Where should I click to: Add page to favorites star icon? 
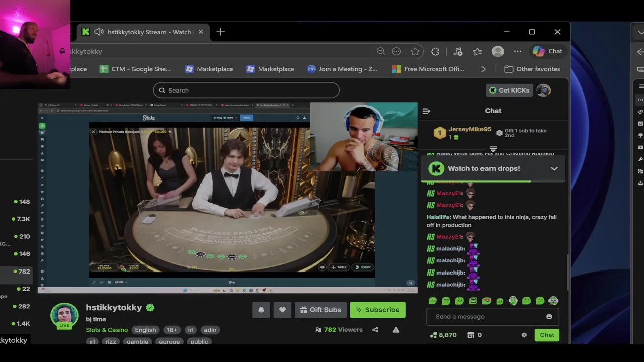pyautogui.click(x=415, y=51)
